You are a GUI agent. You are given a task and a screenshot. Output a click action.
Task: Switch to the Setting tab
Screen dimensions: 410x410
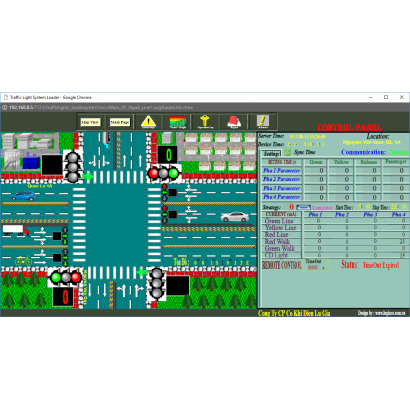[271, 154]
